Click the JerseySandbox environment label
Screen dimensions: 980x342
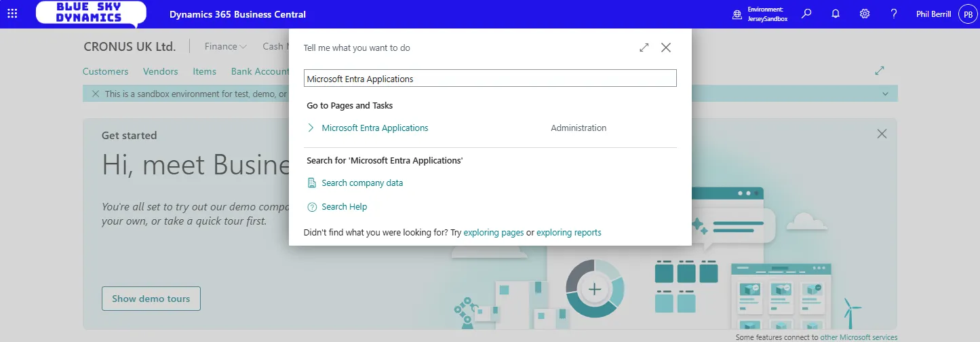click(x=768, y=19)
